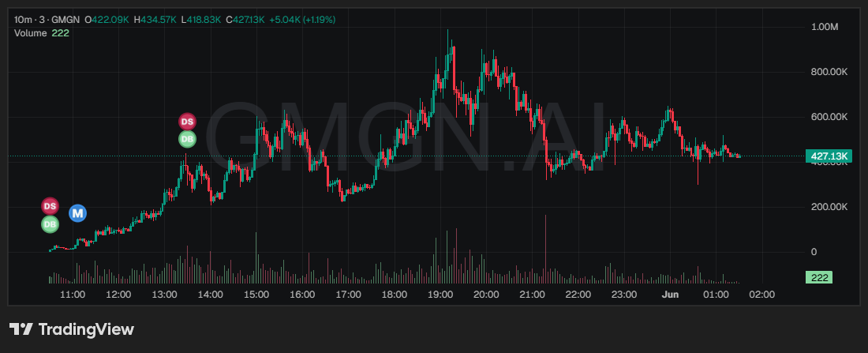Click the 13:00 time axis label

pyautogui.click(x=164, y=295)
